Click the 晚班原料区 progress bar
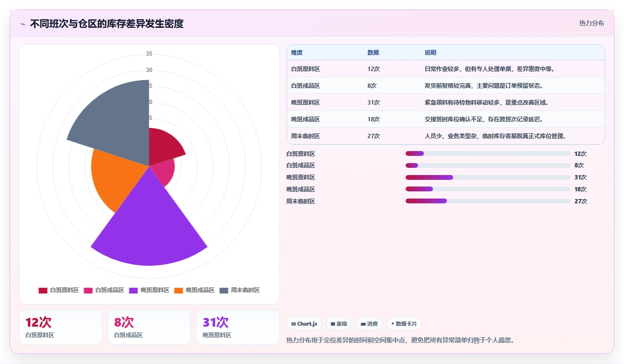Viewport: 624px width, 364px height. click(488, 177)
